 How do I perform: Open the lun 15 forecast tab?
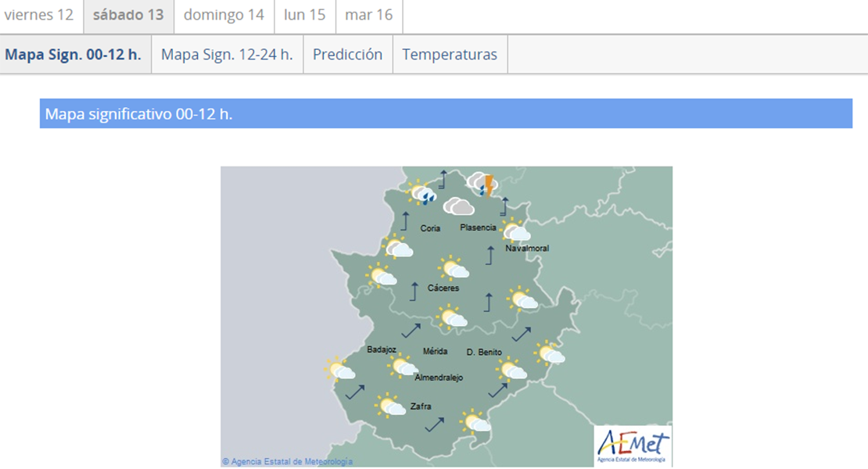click(305, 16)
